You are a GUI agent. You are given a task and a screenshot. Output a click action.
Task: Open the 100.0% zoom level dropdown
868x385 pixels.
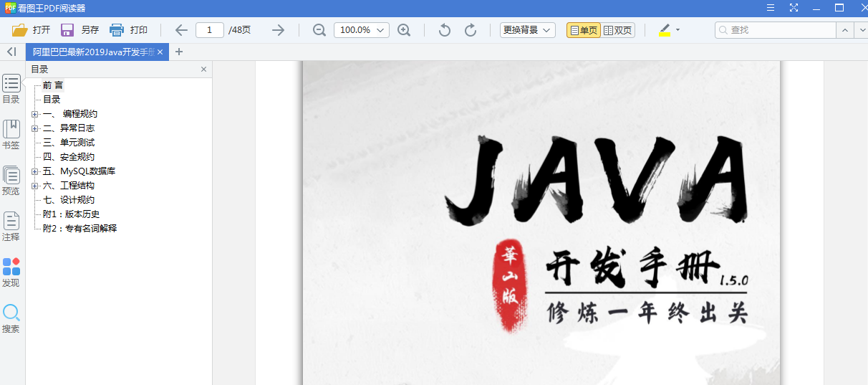[x=362, y=30]
